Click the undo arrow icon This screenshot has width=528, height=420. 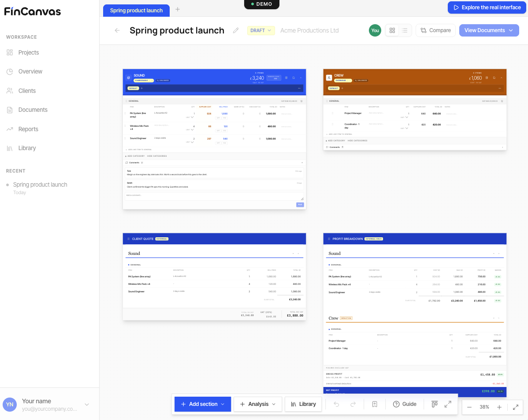(x=336, y=404)
